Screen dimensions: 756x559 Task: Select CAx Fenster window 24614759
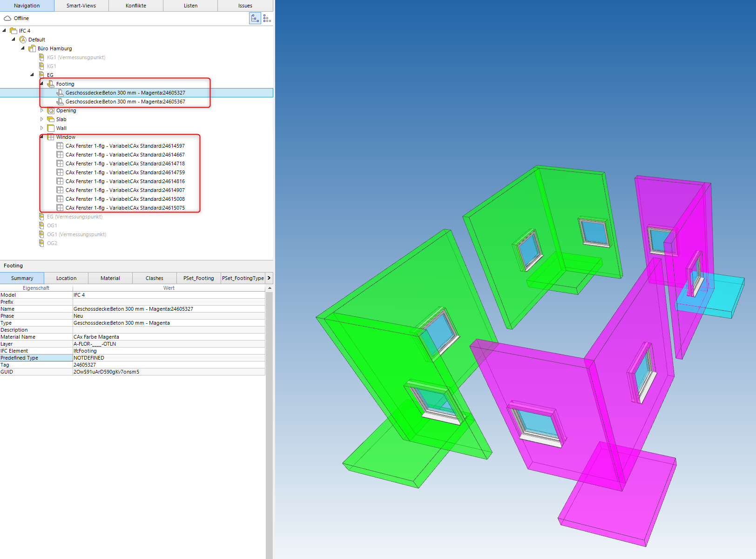(125, 172)
